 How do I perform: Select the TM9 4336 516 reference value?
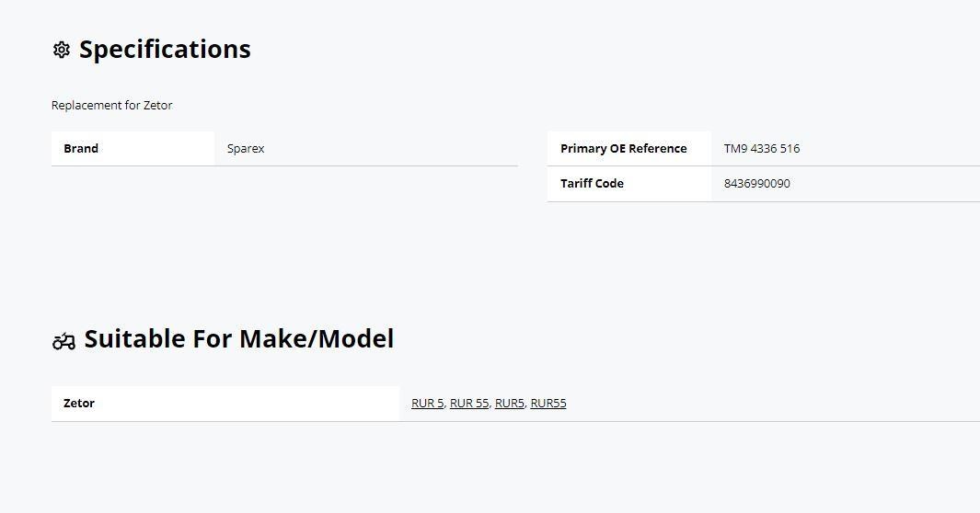click(x=762, y=149)
